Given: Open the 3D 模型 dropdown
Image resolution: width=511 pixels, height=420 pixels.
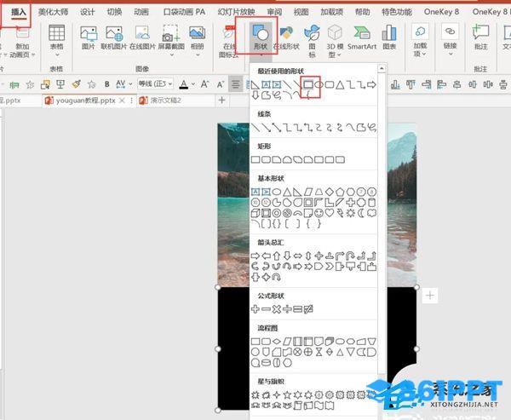Looking at the screenshot, I should [x=335, y=41].
